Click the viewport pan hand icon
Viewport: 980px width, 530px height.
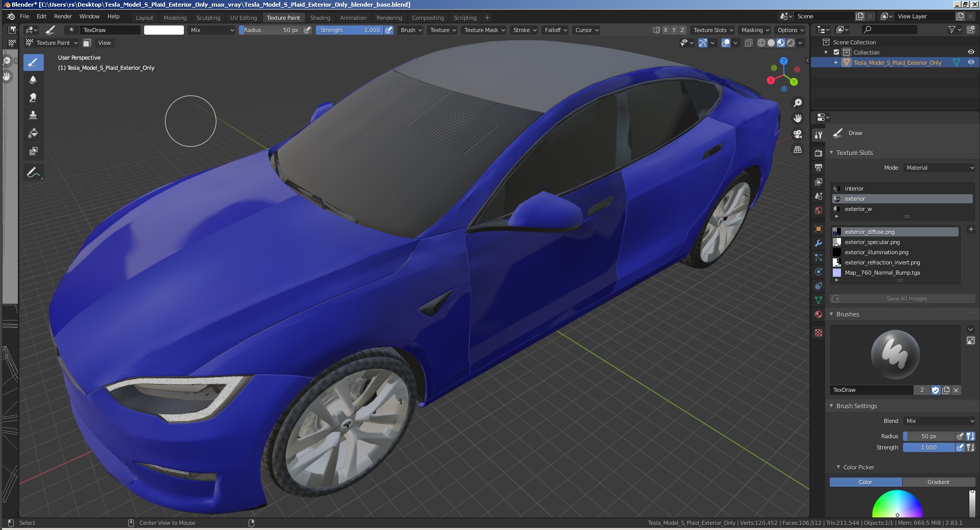pyautogui.click(x=798, y=118)
